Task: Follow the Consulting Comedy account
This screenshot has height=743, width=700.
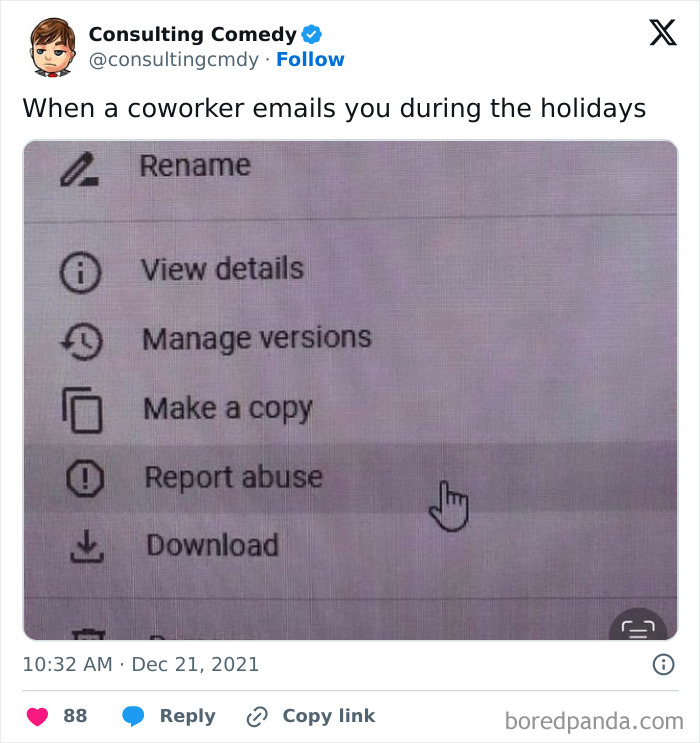Action: [310, 60]
